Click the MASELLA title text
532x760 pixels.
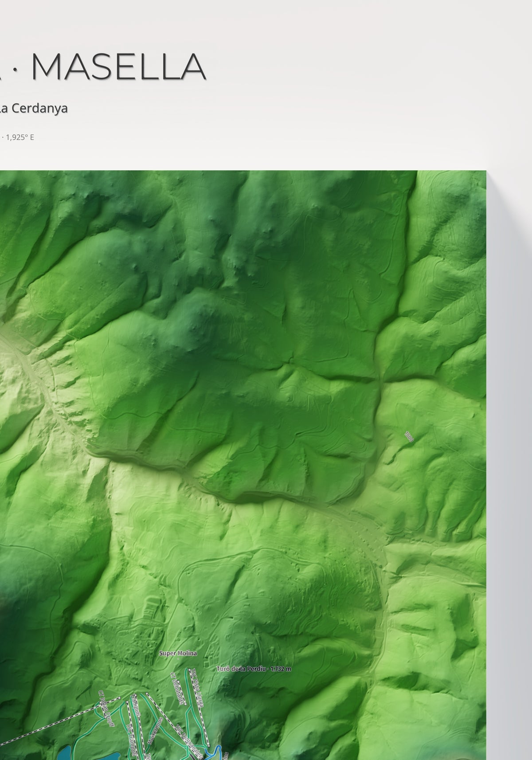pos(119,67)
